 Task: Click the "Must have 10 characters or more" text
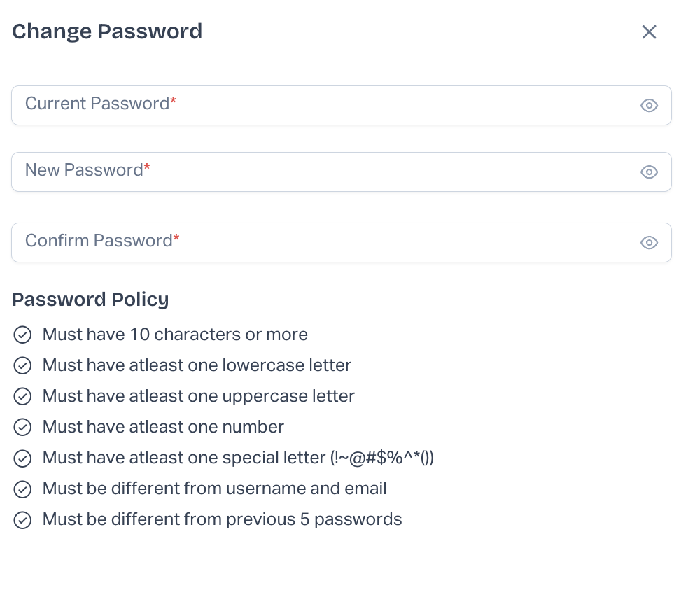[x=175, y=335]
